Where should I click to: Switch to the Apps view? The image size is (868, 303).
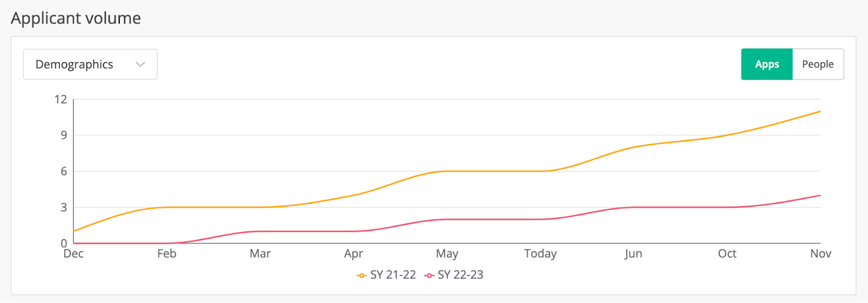(767, 65)
